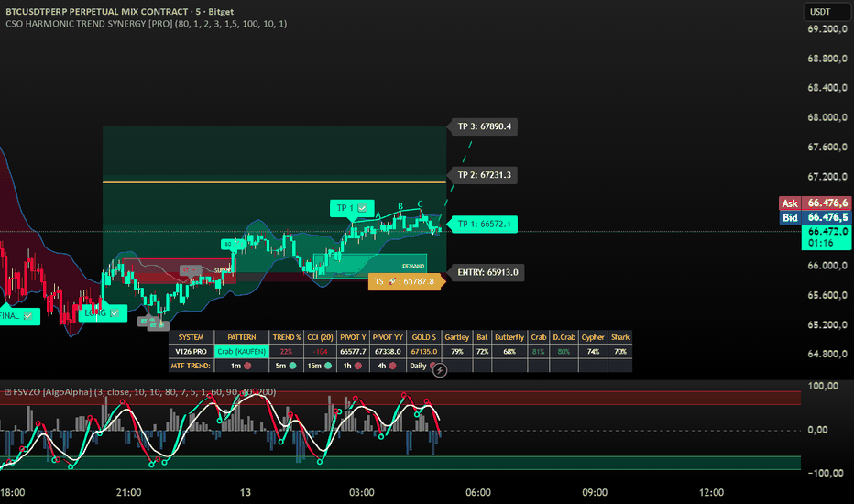Click the CCI (20) value -104
This screenshot has width=854, height=504.
(321, 352)
